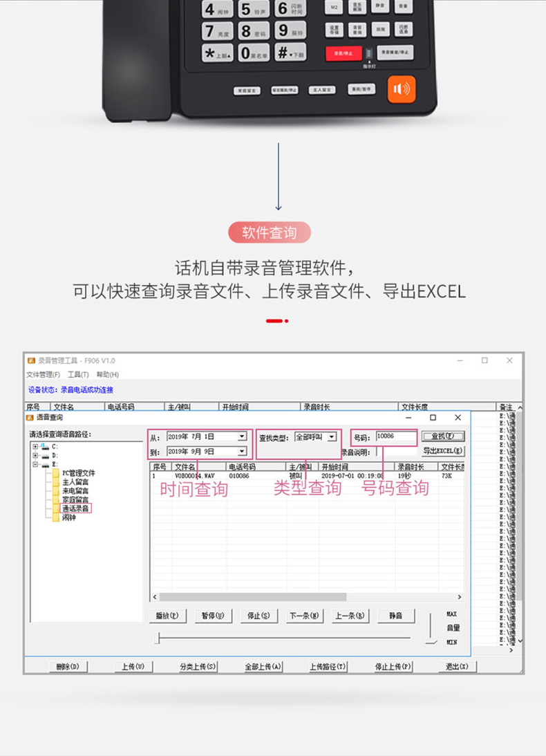
Task: Open the 到 end date dropdown
Action: pos(242,451)
